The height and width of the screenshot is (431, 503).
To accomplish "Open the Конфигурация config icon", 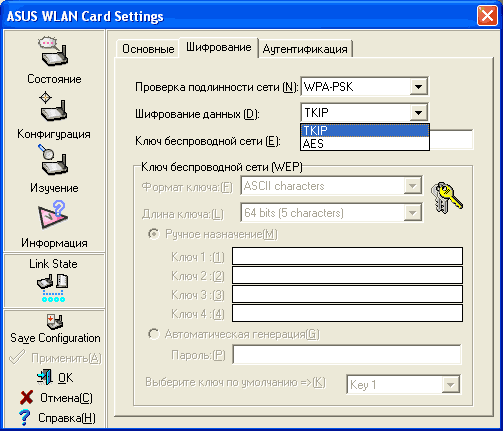I will point(53,106).
